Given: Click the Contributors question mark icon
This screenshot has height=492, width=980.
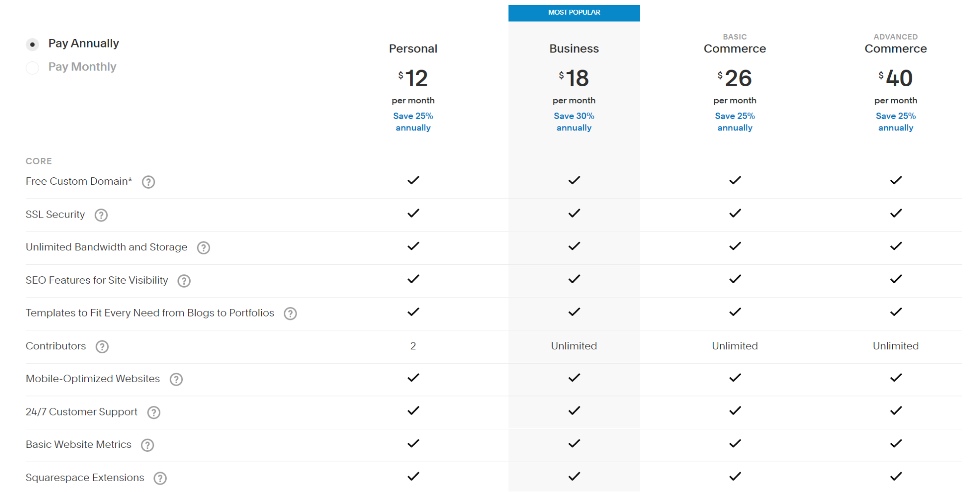Looking at the screenshot, I should coord(102,347).
